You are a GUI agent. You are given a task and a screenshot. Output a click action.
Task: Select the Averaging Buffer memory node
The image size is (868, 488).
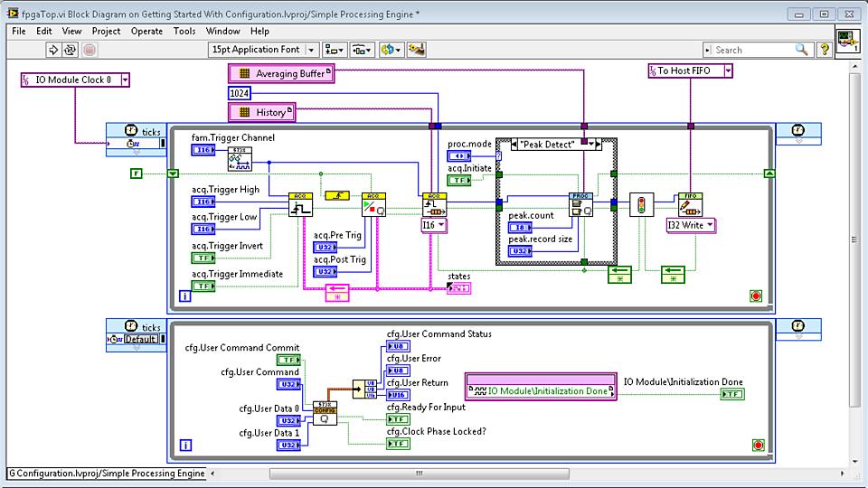pos(281,73)
